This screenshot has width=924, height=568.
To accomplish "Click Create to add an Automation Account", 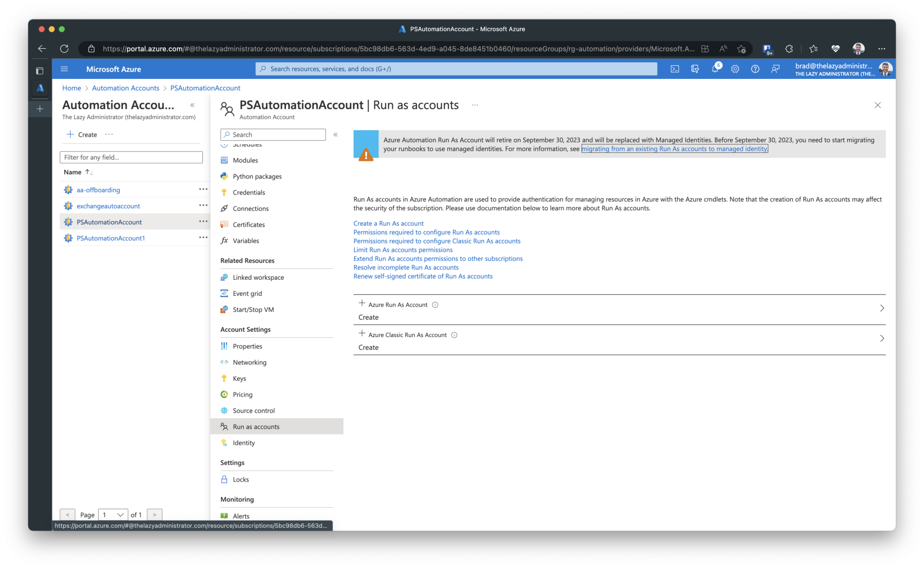I will [x=82, y=135].
